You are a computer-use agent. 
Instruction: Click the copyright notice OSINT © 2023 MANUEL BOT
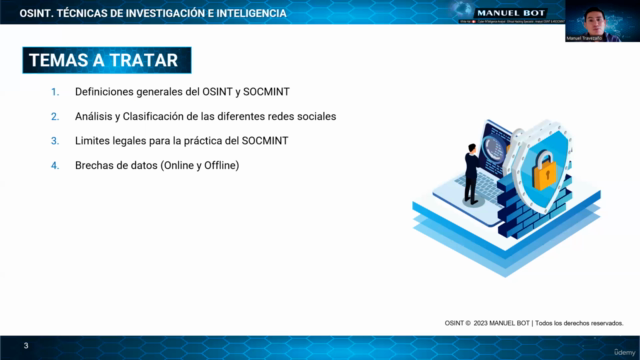pyautogui.click(x=534, y=323)
